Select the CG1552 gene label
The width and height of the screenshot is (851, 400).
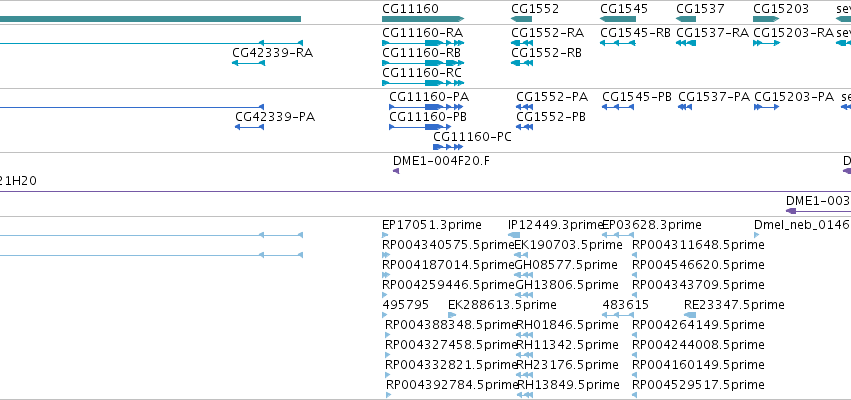[x=535, y=9]
